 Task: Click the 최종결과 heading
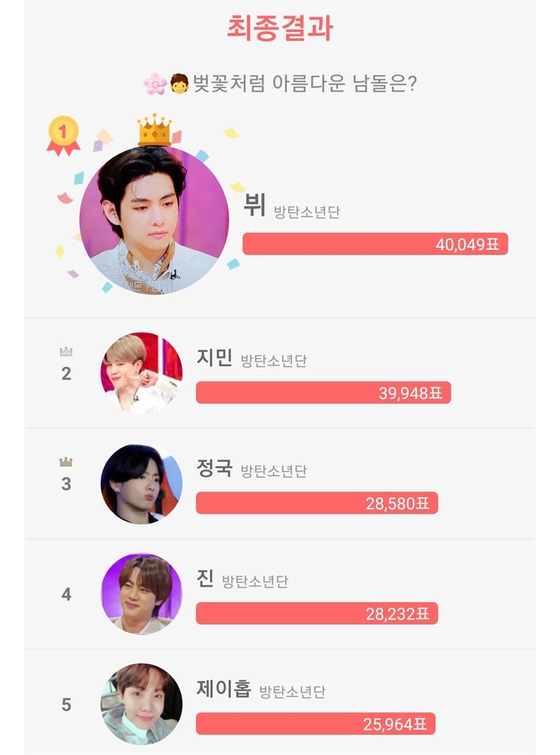[x=280, y=28]
